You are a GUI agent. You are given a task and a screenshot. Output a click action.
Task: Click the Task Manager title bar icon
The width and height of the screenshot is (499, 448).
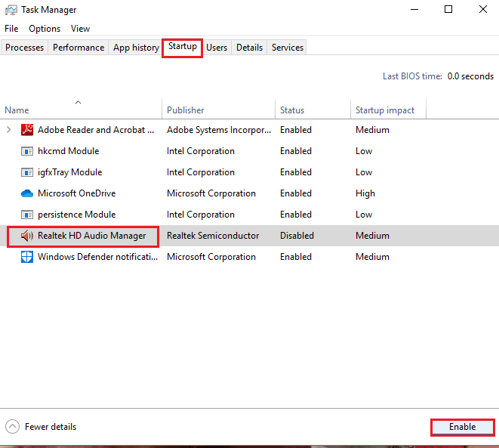(11, 10)
